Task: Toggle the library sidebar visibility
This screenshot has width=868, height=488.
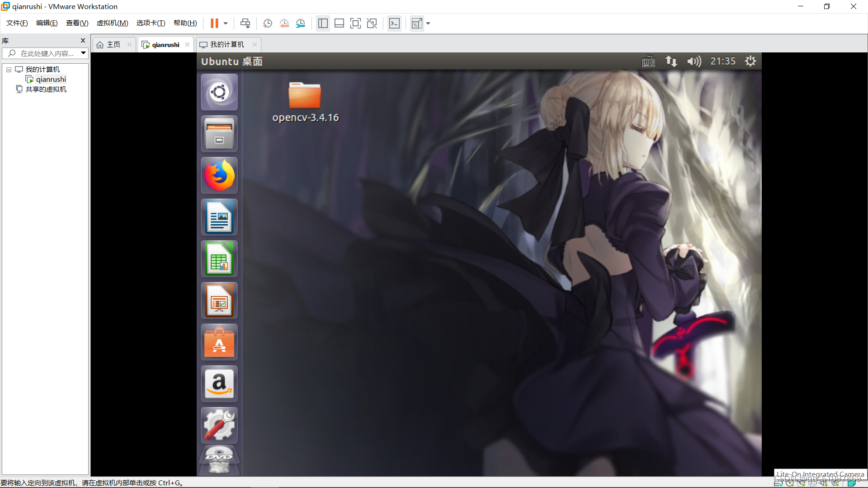Action: [x=323, y=23]
